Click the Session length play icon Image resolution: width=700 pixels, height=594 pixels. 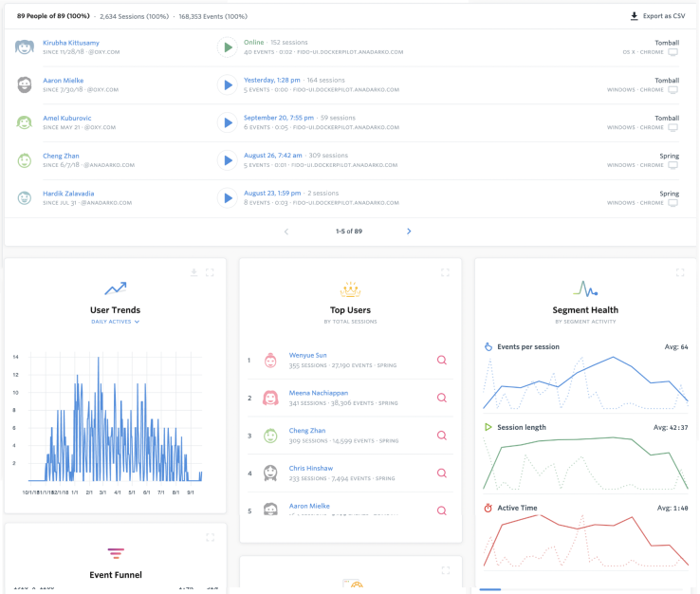pyautogui.click(x=488, y=427)
